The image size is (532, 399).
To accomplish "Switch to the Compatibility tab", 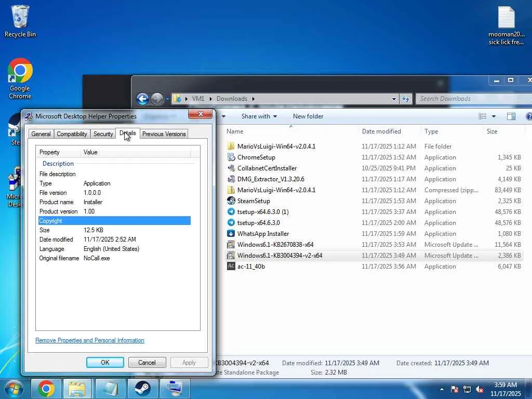I will pyautogui.click(x=72, y=134).
